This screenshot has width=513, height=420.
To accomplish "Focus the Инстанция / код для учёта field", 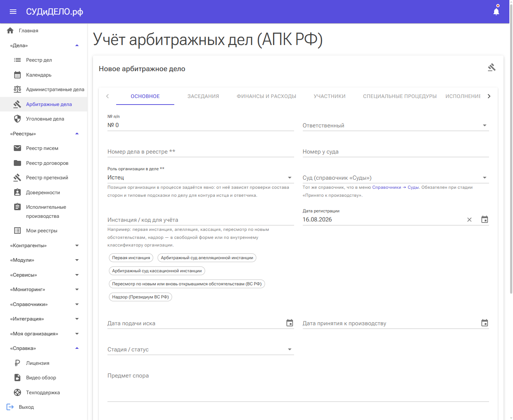I will (200, 220).
